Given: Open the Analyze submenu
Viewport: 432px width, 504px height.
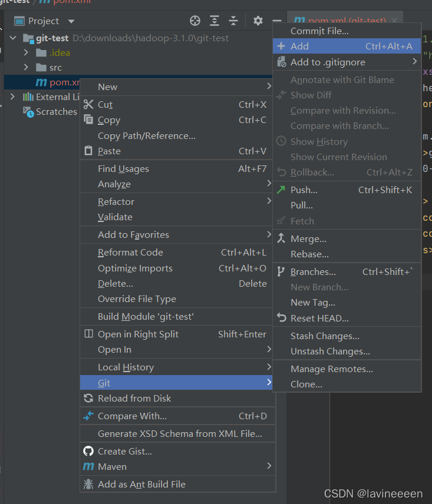Looking at the screenshot, I should click(176, 184).
